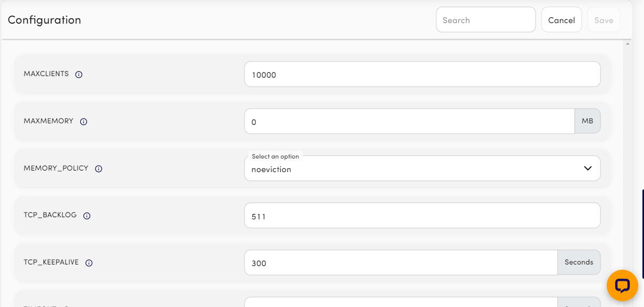Click the TCP_BACKLOG field showing 511
The height and width of the screenshot is (307, 644).
[422, 215]
